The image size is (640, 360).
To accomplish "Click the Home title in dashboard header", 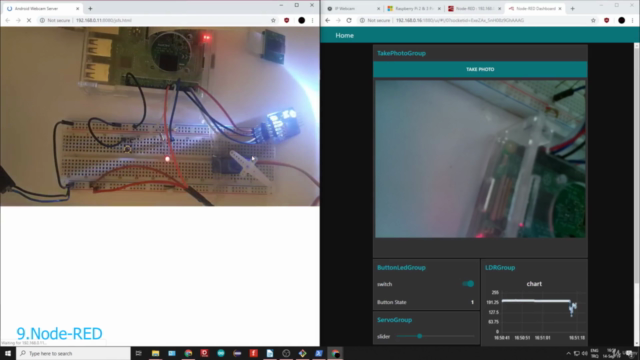I will coord(344,36).
